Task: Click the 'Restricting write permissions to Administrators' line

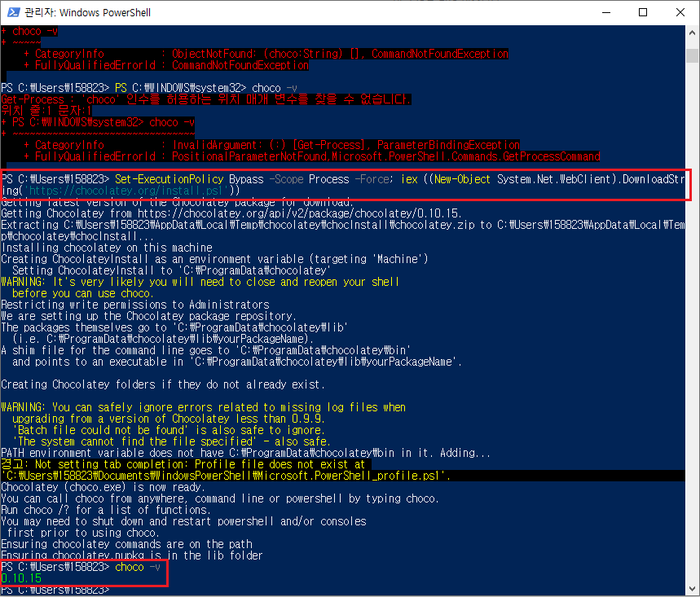Action: (x=135, y=305)
